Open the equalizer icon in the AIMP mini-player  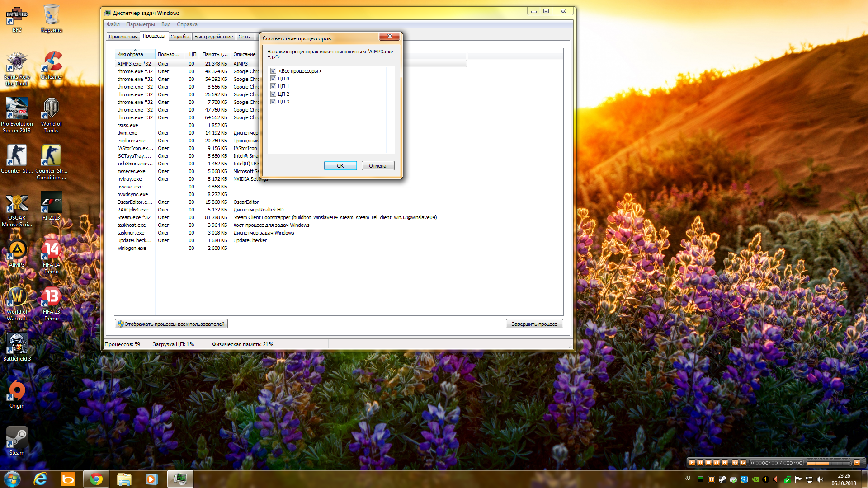(x=743, y=463)
